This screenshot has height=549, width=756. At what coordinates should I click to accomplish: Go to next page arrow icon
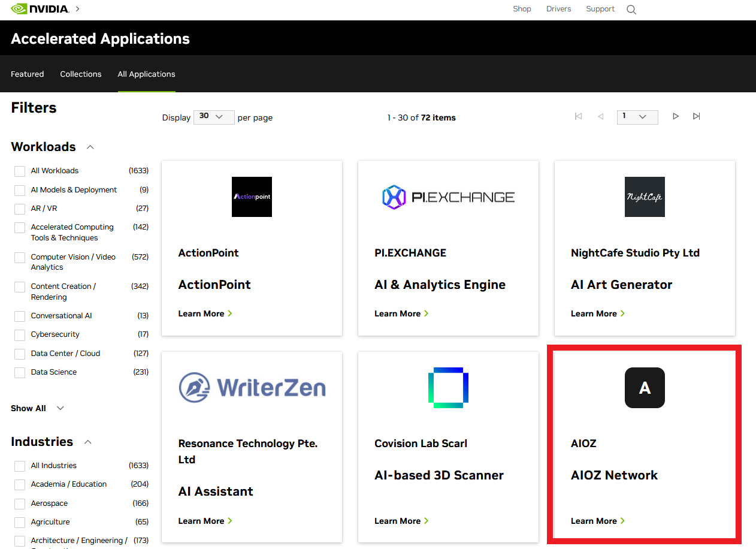pos(675,116)
